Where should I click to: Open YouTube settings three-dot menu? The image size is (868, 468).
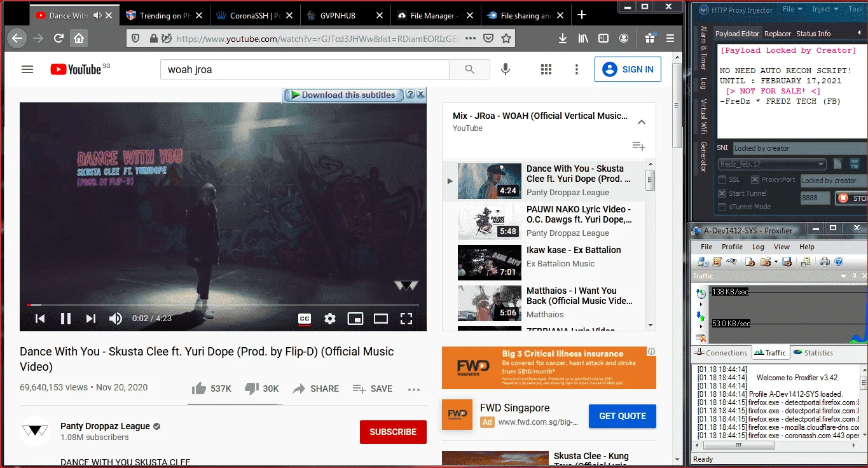click(x=577, y=69)
